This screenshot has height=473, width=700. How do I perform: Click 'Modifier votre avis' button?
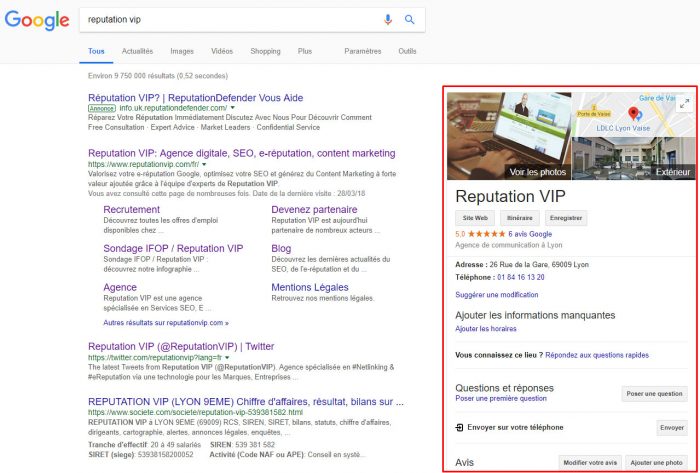click(590, 463)
